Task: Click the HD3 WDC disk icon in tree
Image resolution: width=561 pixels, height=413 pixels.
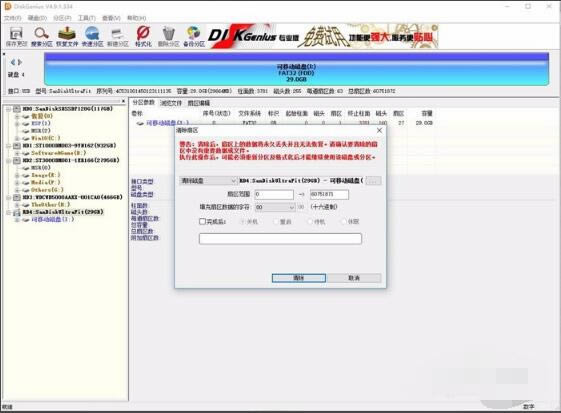Action: (x=16, y=197)
